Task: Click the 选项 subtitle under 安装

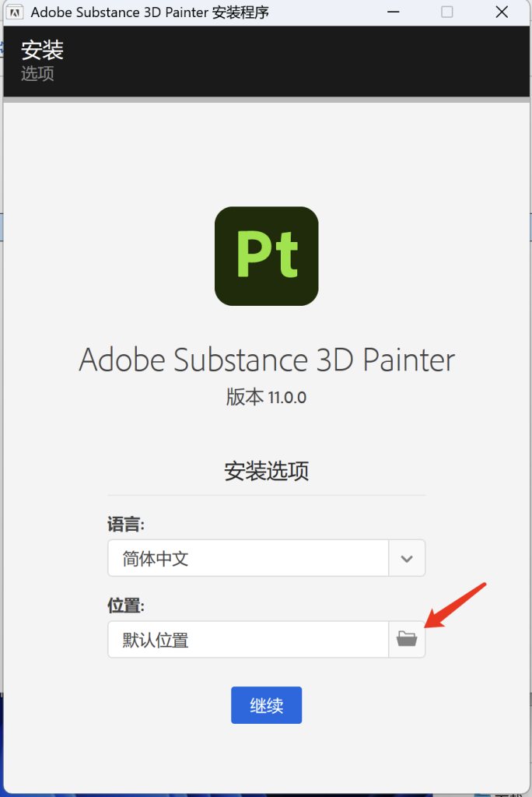Action: click(x=37, y=74)
